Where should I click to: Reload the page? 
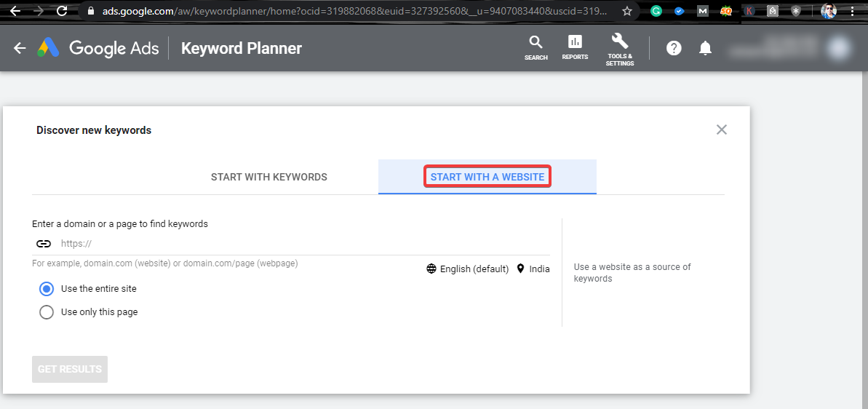pyautogui.click(x=62, y=10)
